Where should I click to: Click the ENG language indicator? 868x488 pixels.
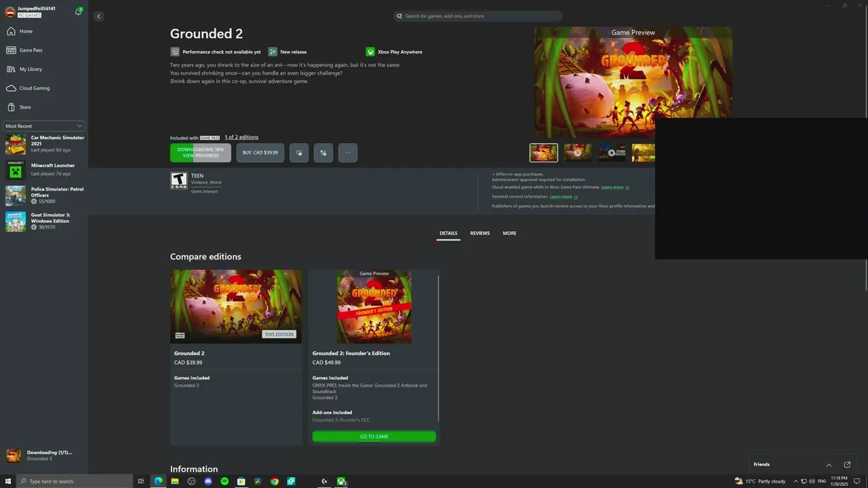(822, 481)
